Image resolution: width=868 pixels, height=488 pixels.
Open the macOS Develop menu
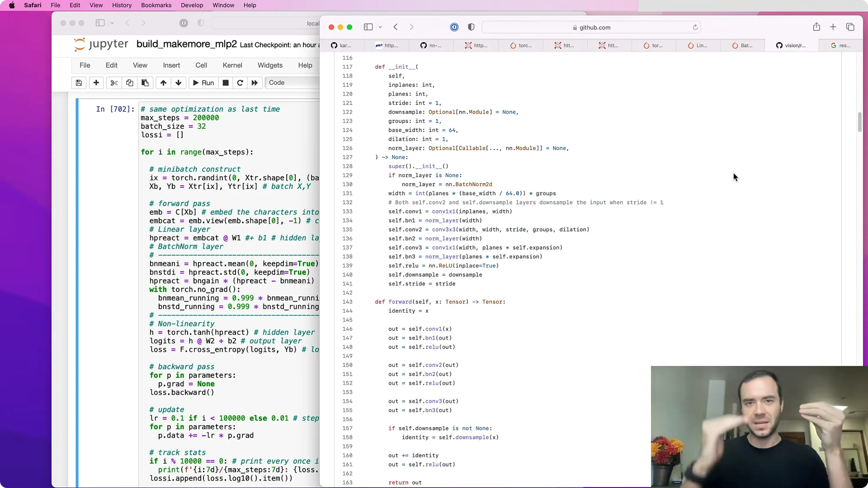click(x=192, y=5)
